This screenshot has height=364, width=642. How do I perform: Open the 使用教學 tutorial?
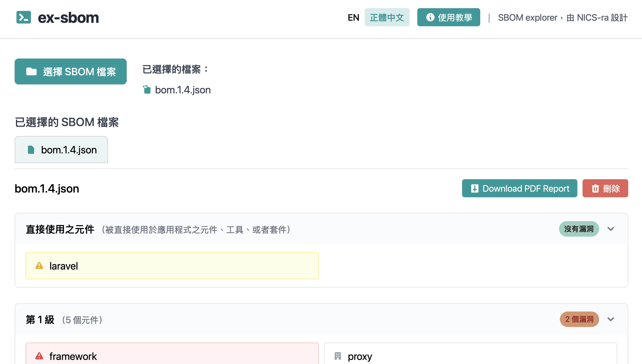coord(448,17)
